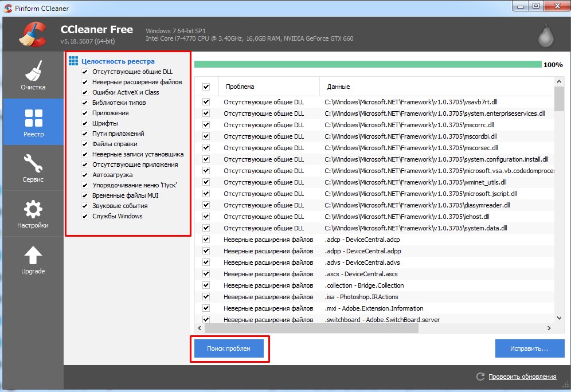
Task: Toggle the Ошибки ActiveX и Class checkbox
Action: pyautogui.click(x=85, y=92)
